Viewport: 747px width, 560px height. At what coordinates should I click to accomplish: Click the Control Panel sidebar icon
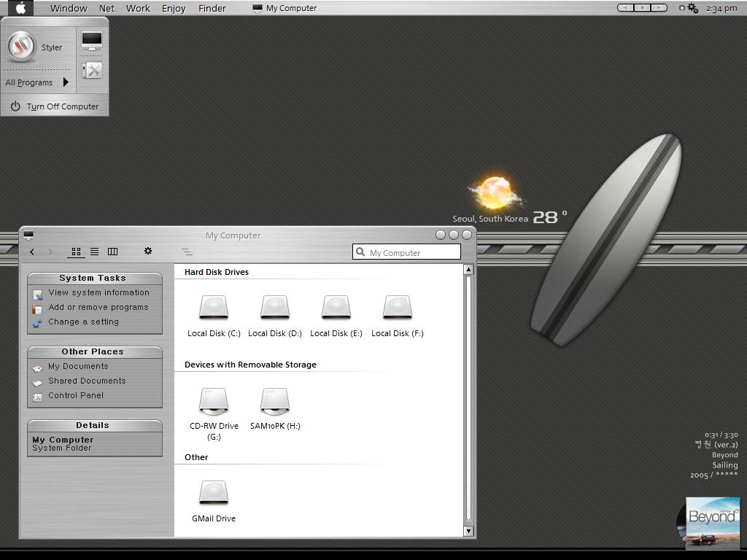pos(37,397)
